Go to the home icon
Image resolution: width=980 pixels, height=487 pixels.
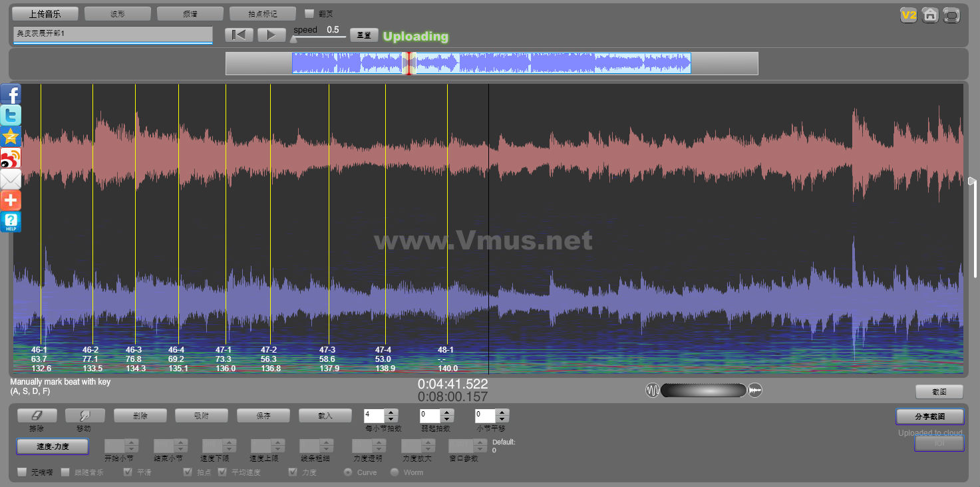tap(930, 15)
